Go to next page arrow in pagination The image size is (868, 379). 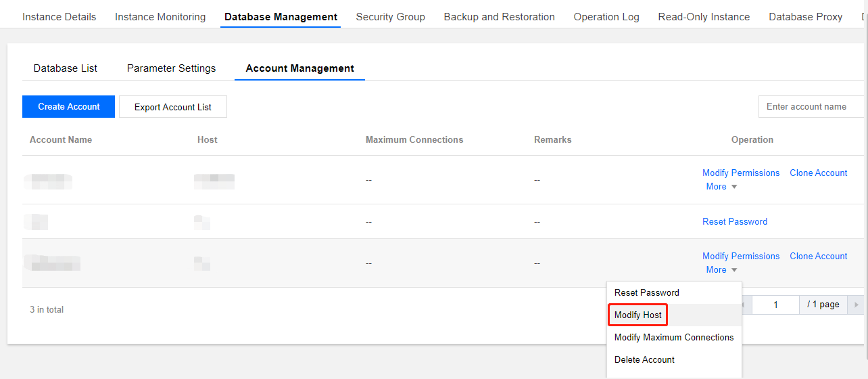coord(857,305)
